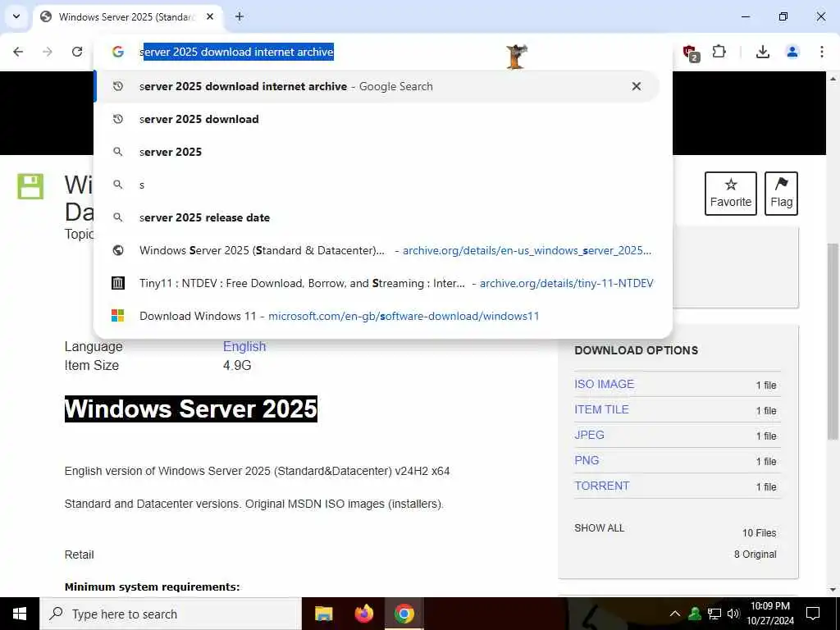Click the network tray icon
This screenshot has height=630, width=840.
[714, 614]
